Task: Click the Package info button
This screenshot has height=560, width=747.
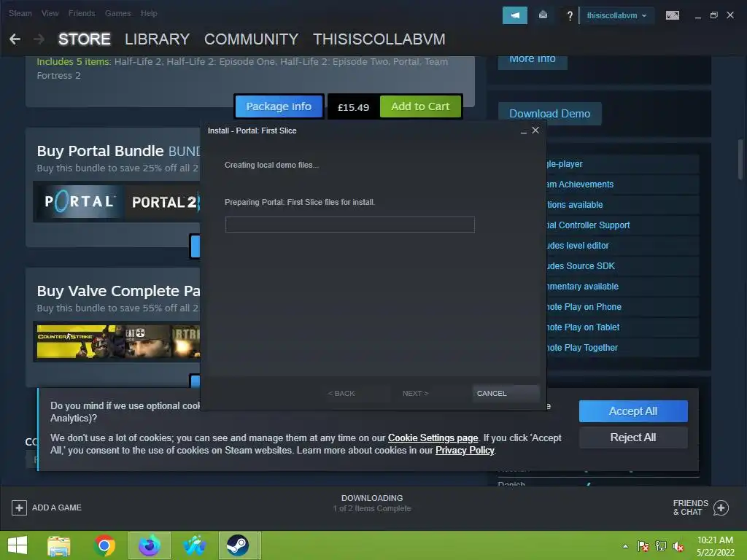Action: tap(279, 106)
